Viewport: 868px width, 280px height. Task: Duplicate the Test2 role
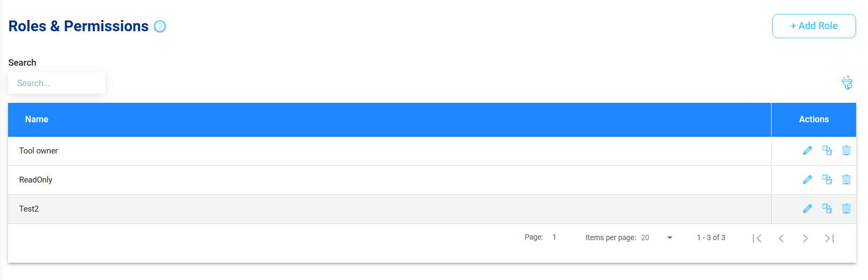pos(827,208)
